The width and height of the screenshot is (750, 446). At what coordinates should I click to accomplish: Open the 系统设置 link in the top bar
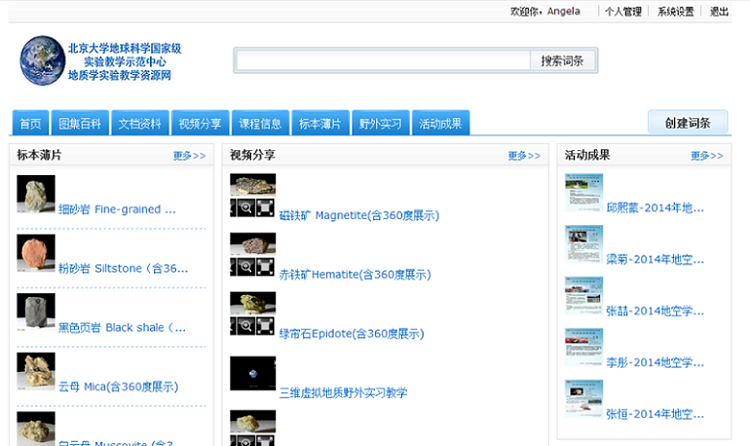pyautogui.click(x=675, y=11)
